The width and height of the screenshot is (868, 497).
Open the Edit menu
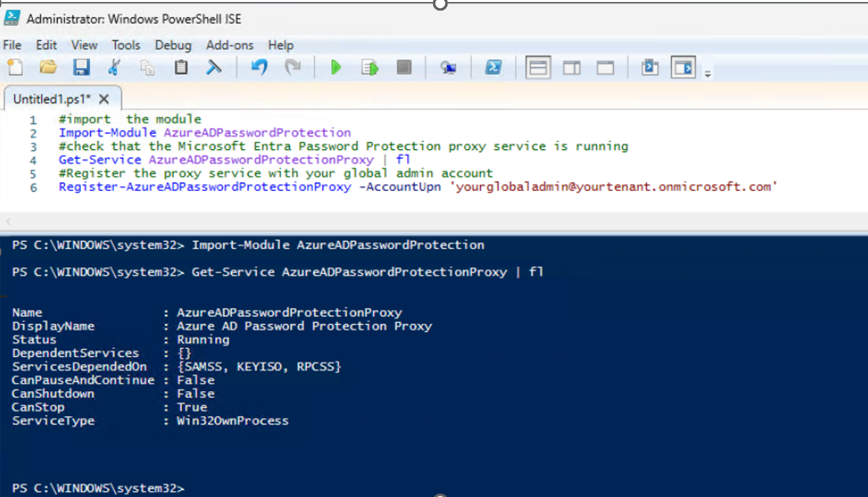coord(46,45)
